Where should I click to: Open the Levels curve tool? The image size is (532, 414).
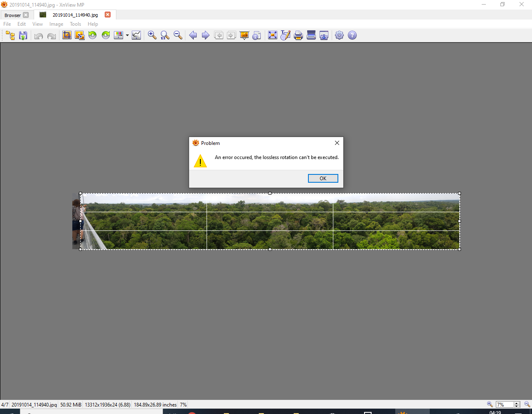tap(136, 35)
